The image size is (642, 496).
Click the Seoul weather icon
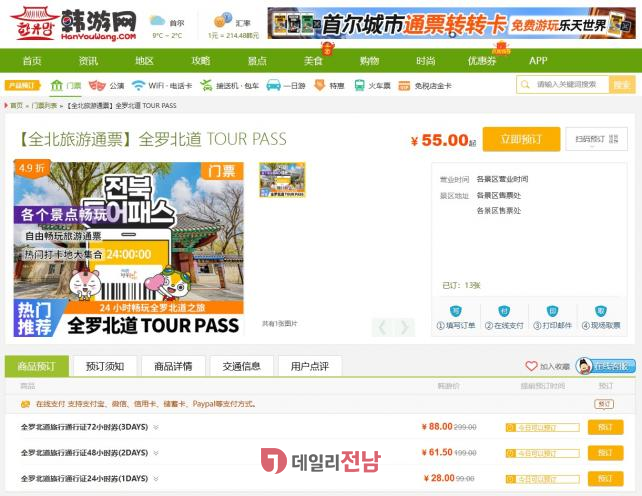pos(157,20)
